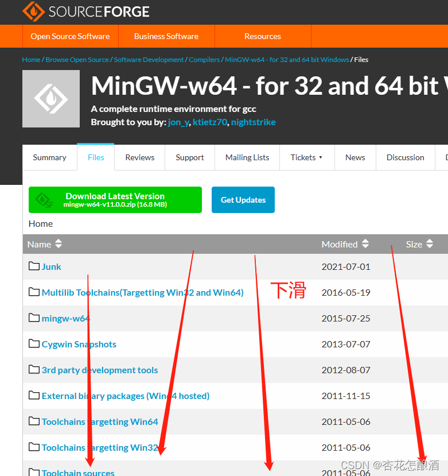This screenshot has width=448, height=476.
Task: Visit nightstrike's profile link
Action: (254, 122)
